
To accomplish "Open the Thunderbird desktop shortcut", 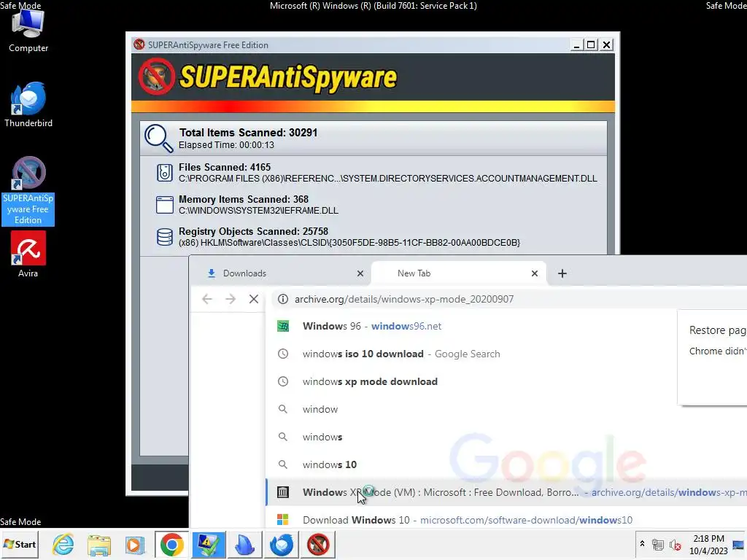I will pos(28,105).
